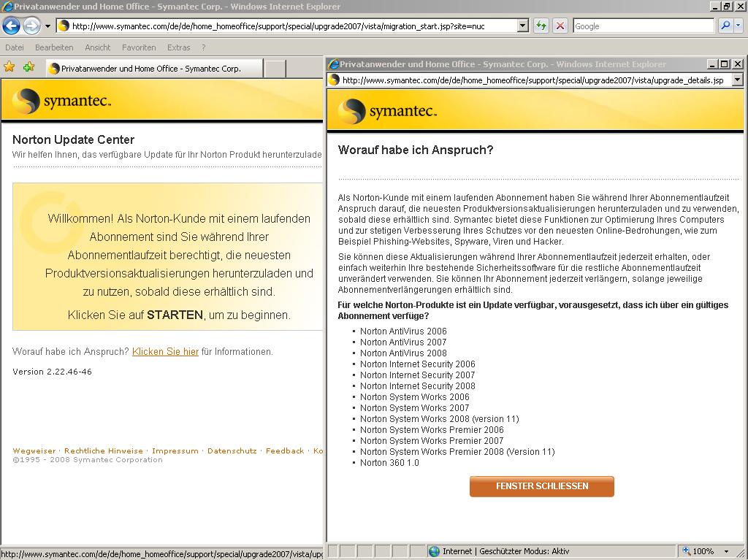
Task: Click Norton System Works Premier 2007 entry
Action: (x=432, y=441)
